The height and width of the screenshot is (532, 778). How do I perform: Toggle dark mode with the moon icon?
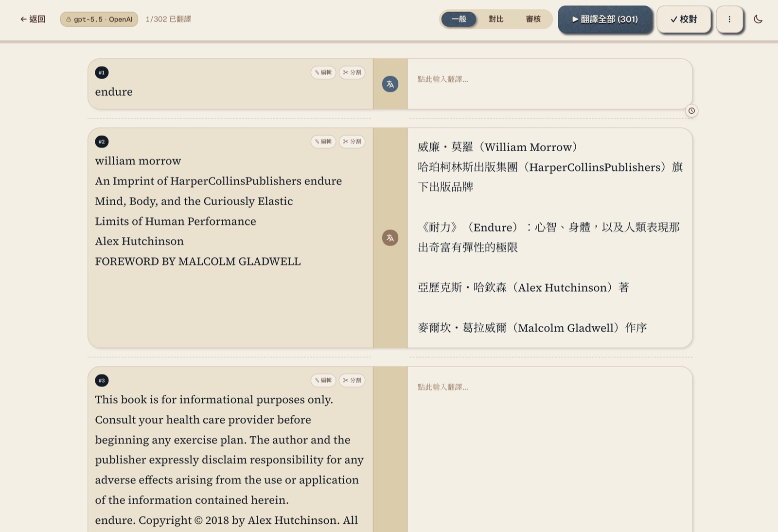pyautogui.click(x=758, y=19)
